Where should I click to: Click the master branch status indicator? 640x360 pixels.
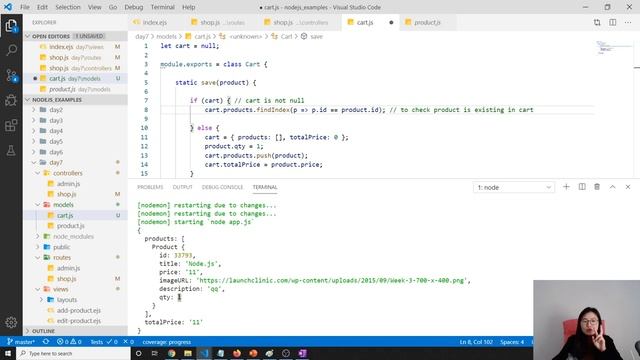tap(21, 342)
